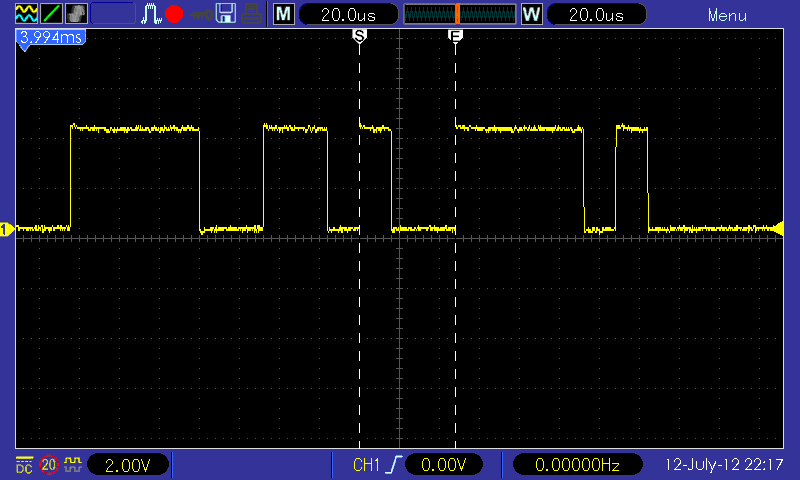Click the 0.00V trigger level field
Image resolution: width=800 pixels, height=480 pixels.
pyautogui.click(x=443, y=465)
